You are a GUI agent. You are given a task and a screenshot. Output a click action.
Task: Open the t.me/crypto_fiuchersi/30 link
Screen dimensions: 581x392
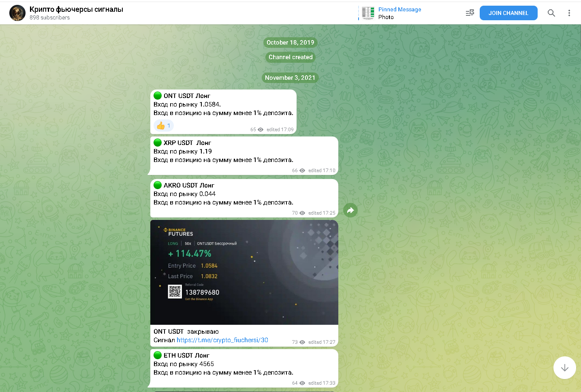[222, 340]
